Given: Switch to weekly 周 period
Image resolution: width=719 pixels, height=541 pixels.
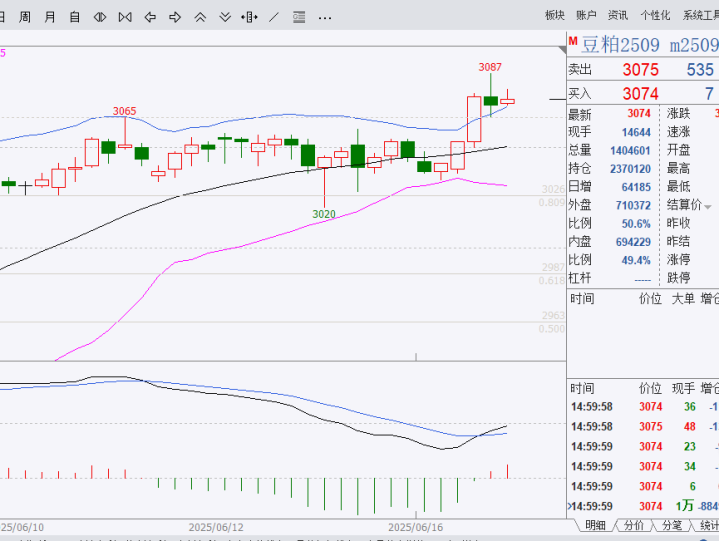Looking at the screenshot, I should click(25, 16).
